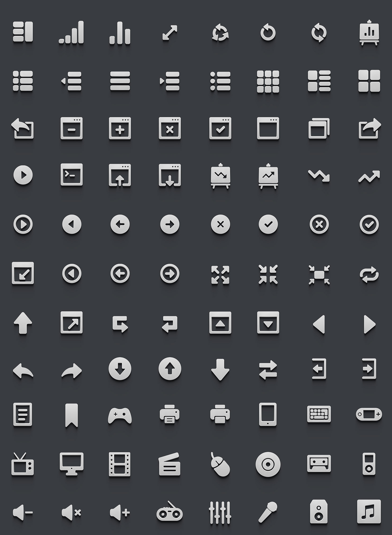Click the volume mute speaker icon
The image size is (392, 535).
(x=72, y=512)
